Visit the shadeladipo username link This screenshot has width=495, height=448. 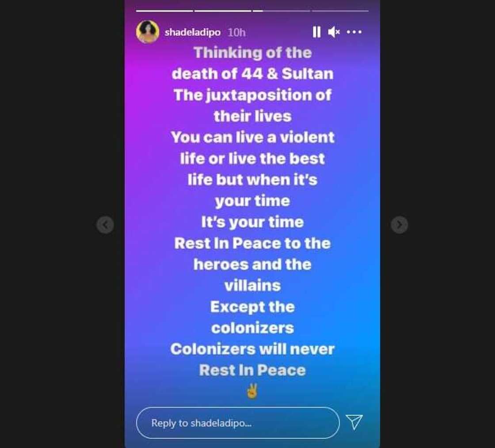(x=192, y=32)
